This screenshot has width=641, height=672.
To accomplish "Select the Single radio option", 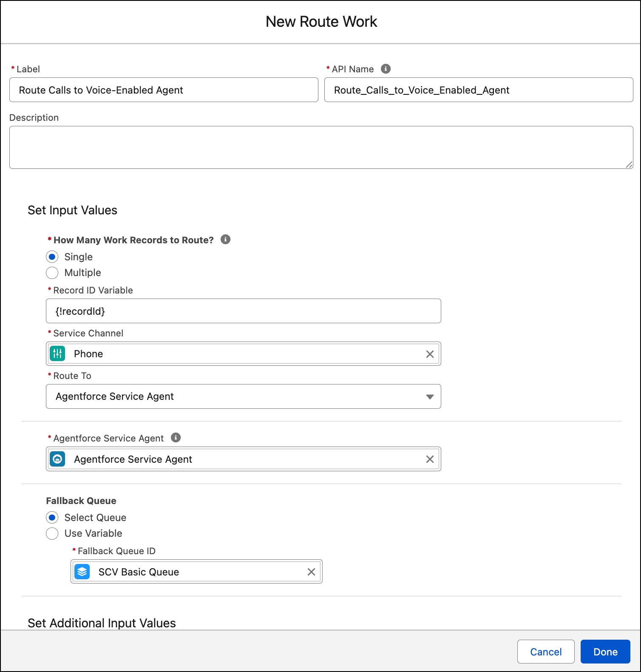I will [52, 257].
